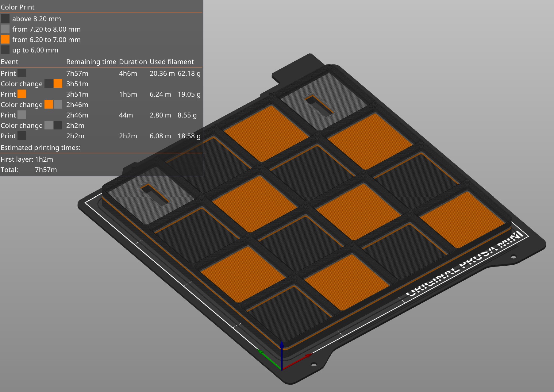Select the up to 6.00 mm layer swatch

click(5, 50)
